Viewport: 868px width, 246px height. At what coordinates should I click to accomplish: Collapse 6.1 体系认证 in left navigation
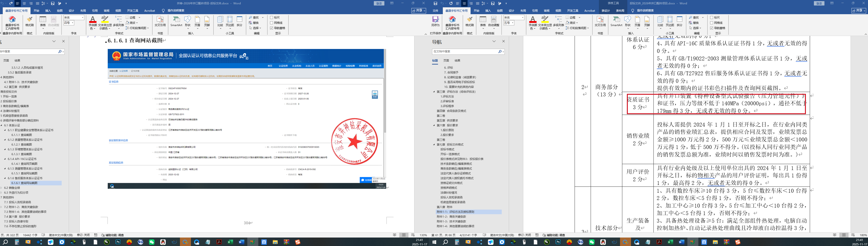(x=2, y=125)
